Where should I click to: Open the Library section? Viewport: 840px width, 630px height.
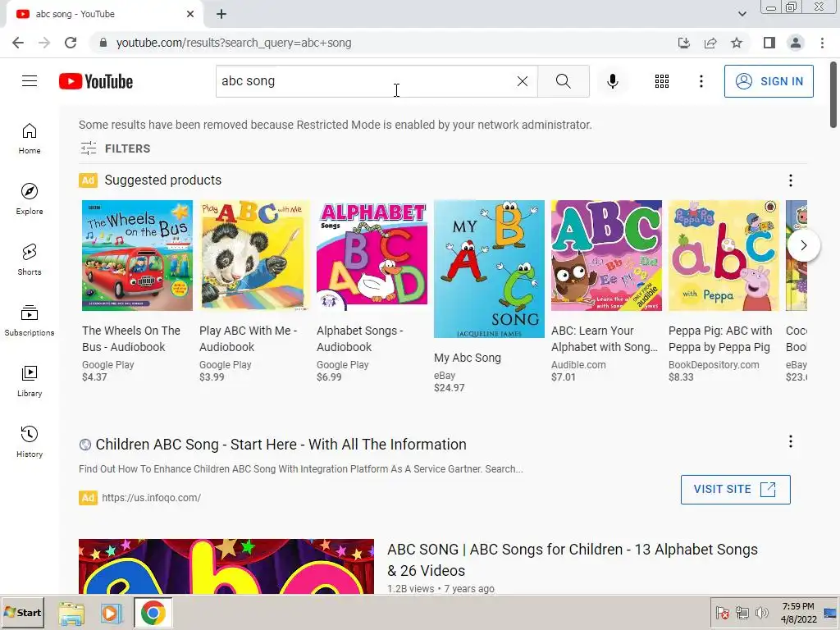click(x=30, y=380)
